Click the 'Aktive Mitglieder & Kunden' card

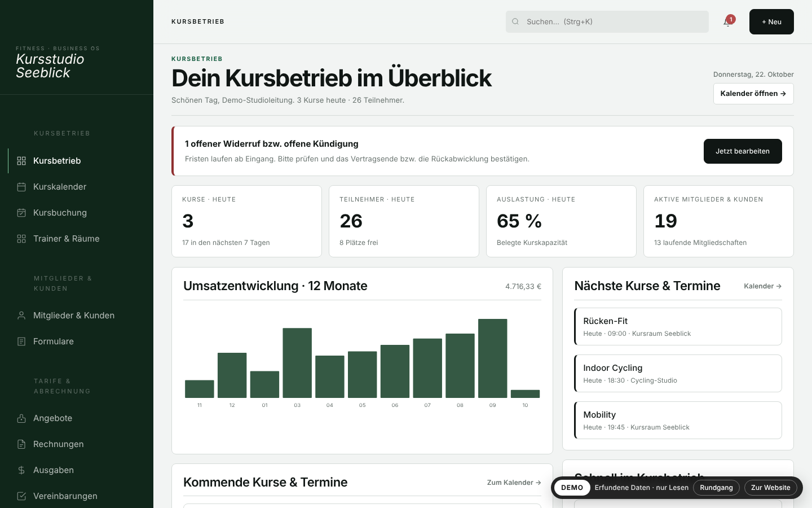[718, 221]
